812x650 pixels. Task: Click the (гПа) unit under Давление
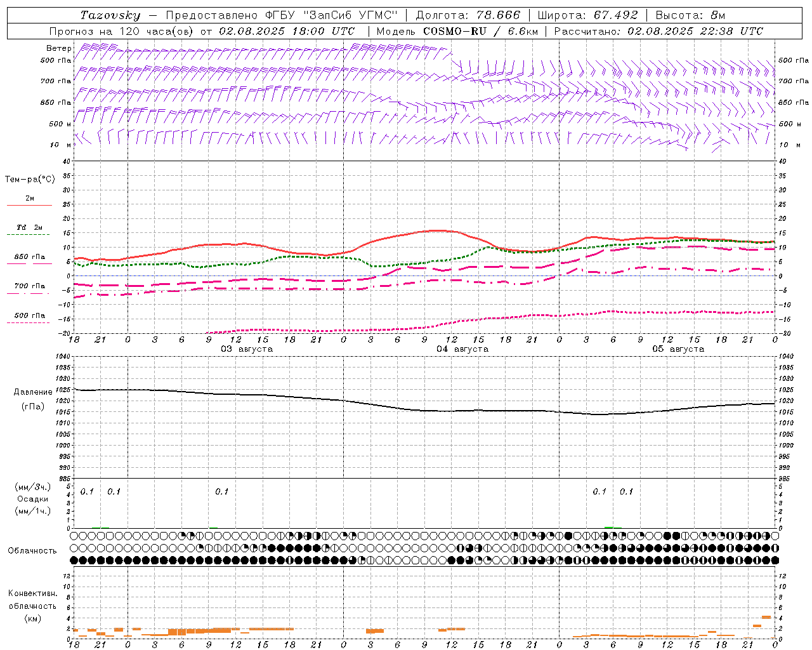click(x=33, y=406)
